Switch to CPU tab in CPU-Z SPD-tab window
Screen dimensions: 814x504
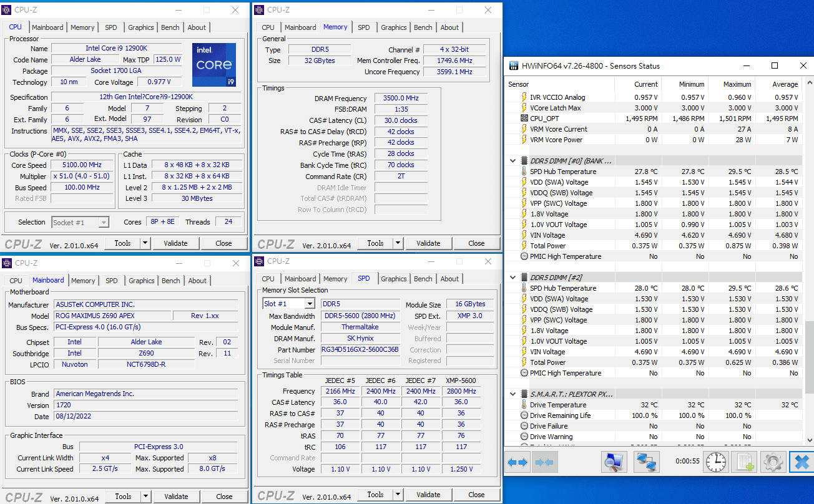click(268, 279)
